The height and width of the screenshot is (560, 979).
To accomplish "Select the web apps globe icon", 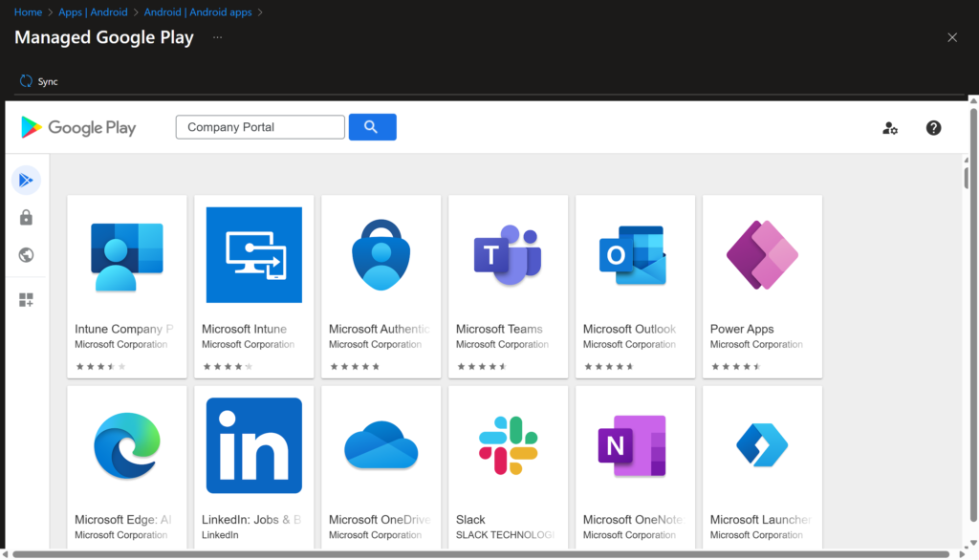I will point(26,255).
